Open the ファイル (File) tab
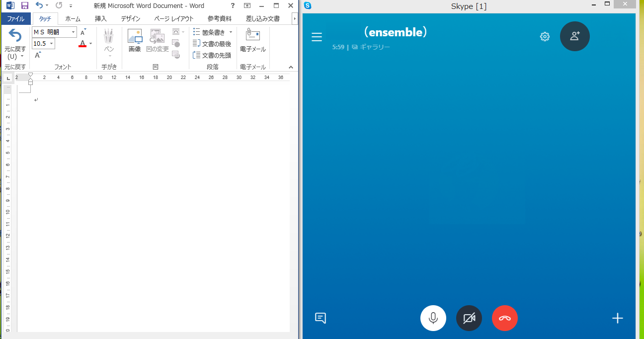 point(15,19)
